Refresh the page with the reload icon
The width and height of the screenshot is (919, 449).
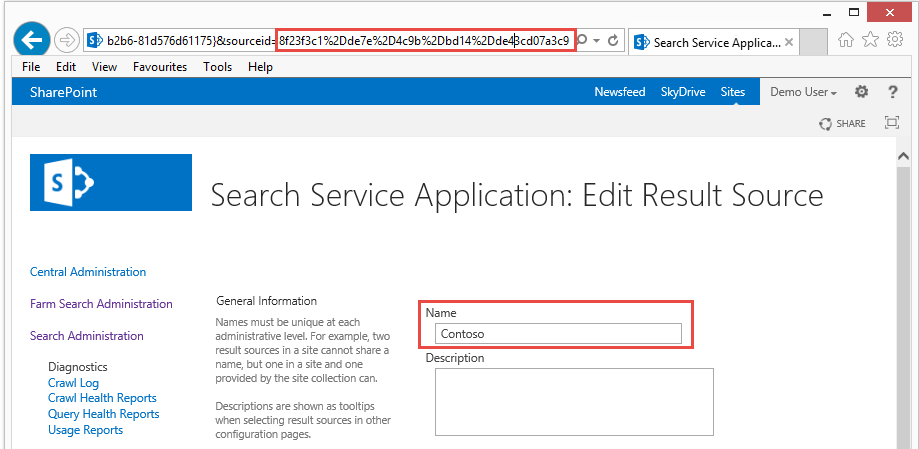coord(613,41)
